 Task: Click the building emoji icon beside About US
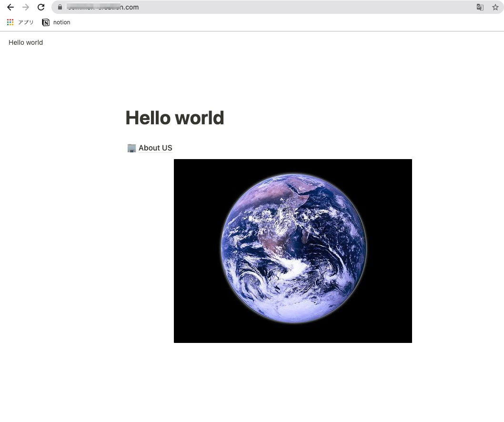point(132,148)
